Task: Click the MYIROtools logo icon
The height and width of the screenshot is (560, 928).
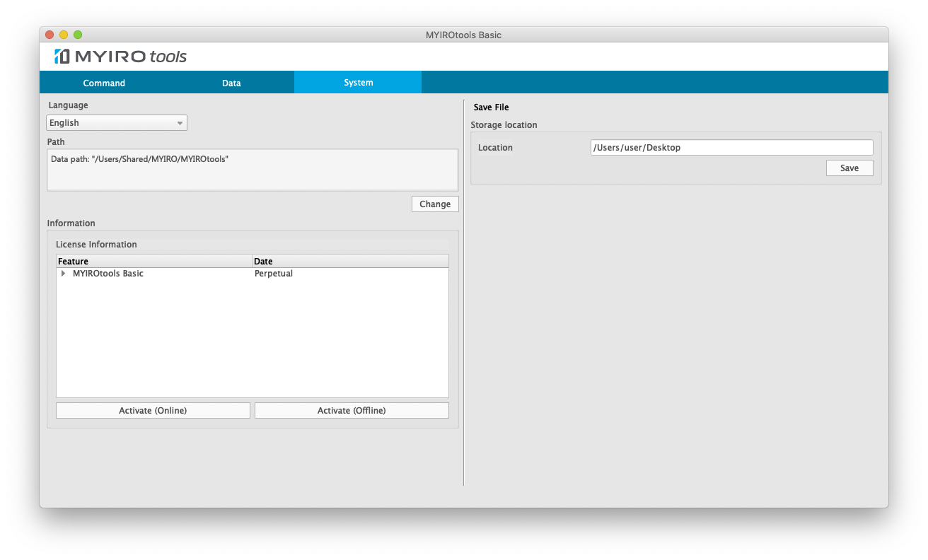Action: pos(62,56)
